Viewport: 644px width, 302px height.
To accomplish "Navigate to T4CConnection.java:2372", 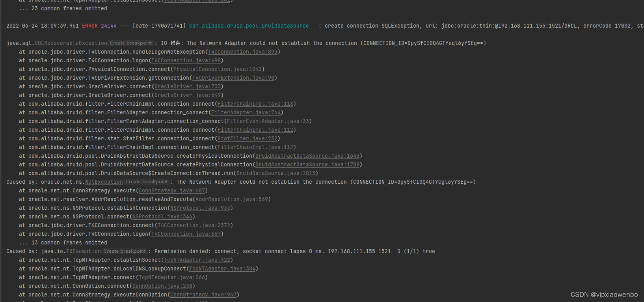I will pos(194,226).
